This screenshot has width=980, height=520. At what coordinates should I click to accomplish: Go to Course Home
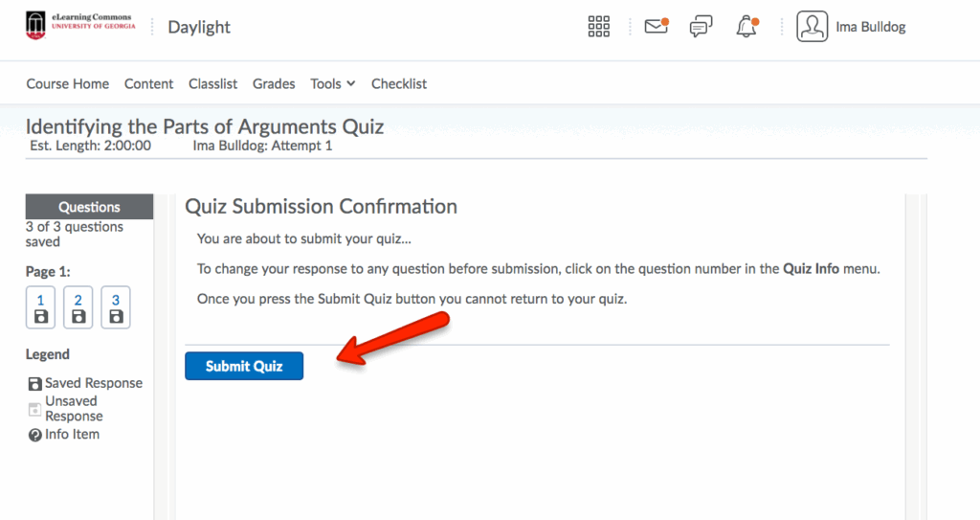(67, 84)
